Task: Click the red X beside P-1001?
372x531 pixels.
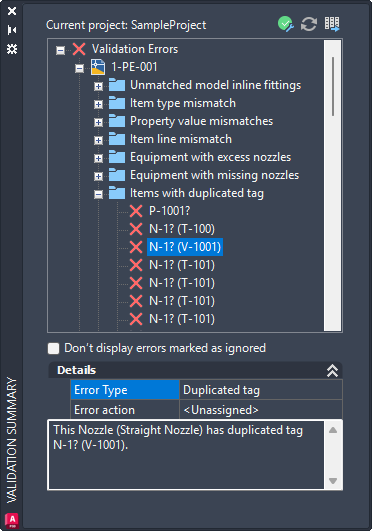Action: 136,211
